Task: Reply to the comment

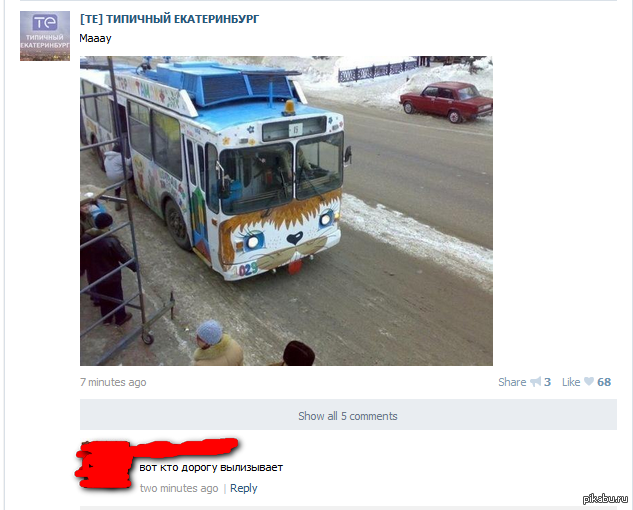Action: click(243, 488)
